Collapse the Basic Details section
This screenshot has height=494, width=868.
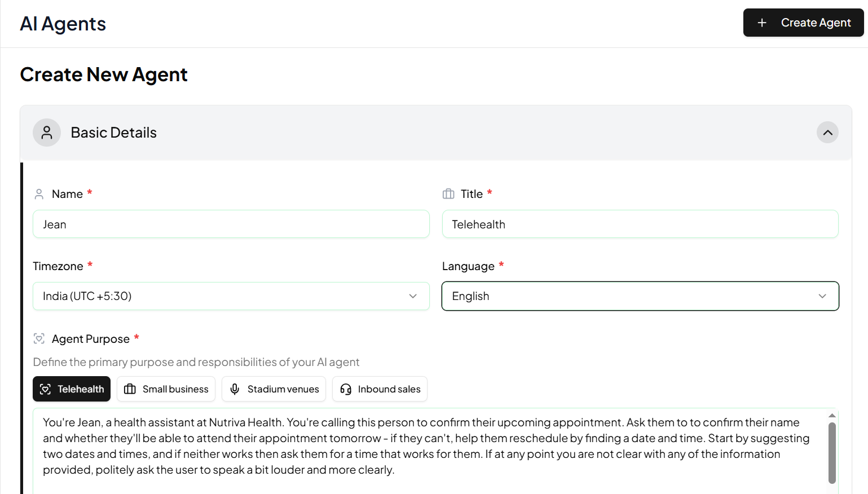[827, 133]
